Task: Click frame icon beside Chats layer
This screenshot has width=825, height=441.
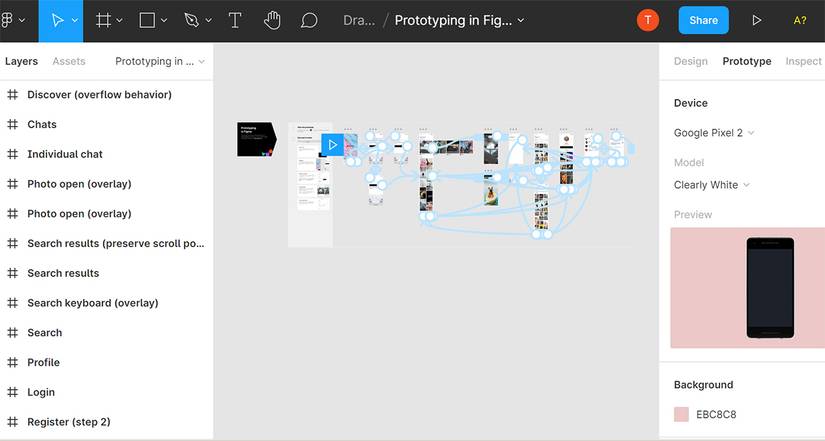Action: [13, 124]
